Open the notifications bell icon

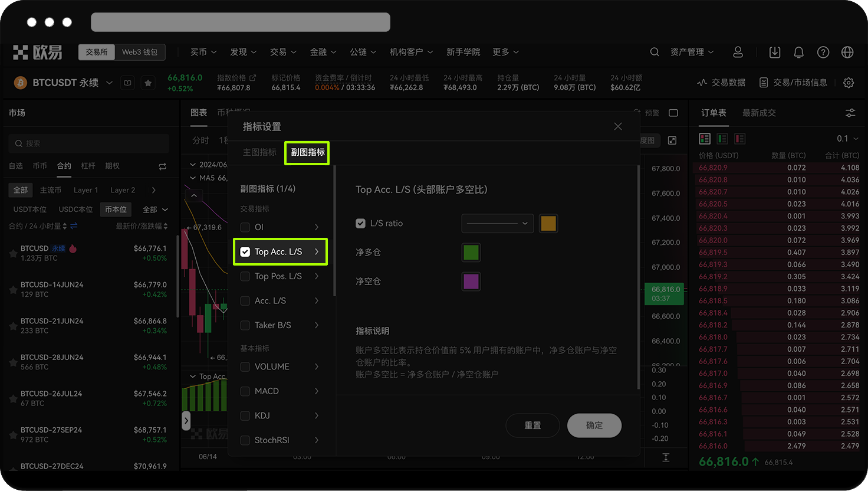point(798,52)
